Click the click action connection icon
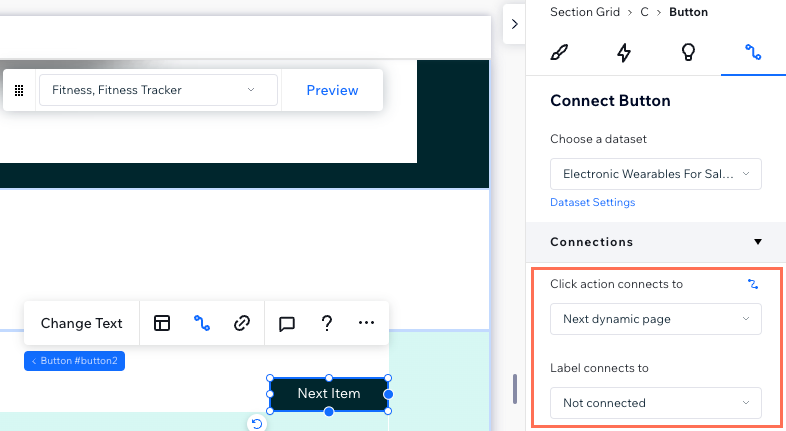The image size is (786, 431). point(752,284)
